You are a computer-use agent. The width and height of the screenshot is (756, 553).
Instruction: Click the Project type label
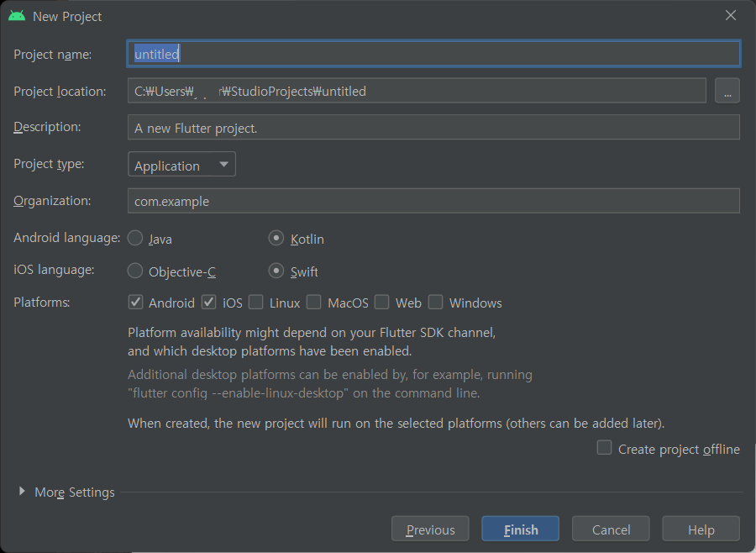point(49,164)
